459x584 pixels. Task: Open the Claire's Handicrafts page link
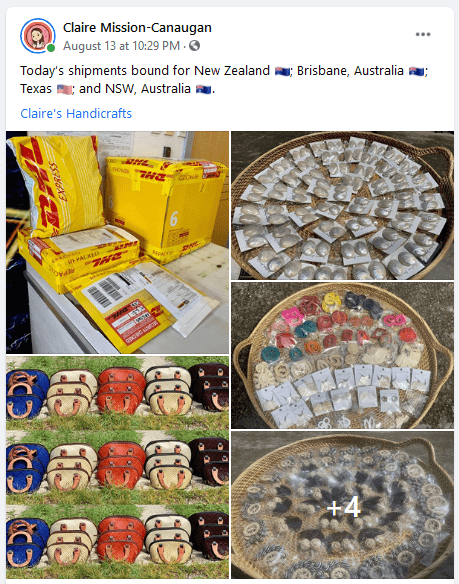click(x=76, y=113)
